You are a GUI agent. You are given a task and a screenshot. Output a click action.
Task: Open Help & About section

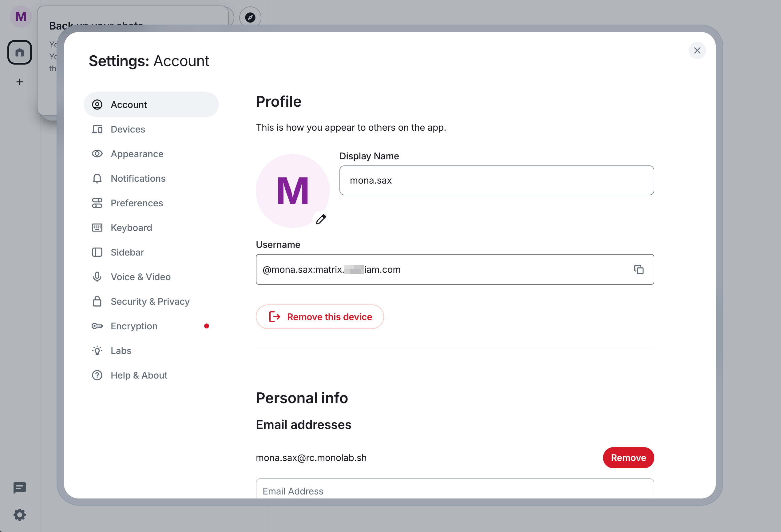(x=151, y=375)
